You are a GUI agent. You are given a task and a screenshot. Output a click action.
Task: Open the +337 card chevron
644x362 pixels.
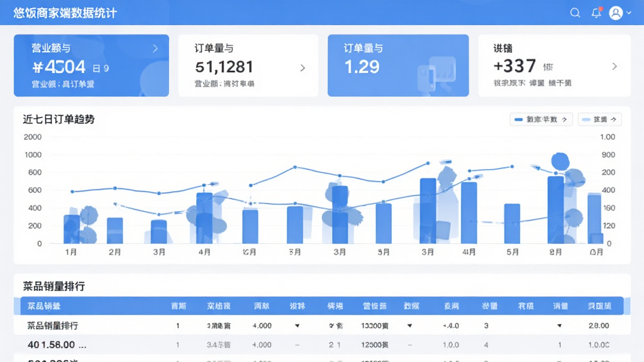pos(614,66)
